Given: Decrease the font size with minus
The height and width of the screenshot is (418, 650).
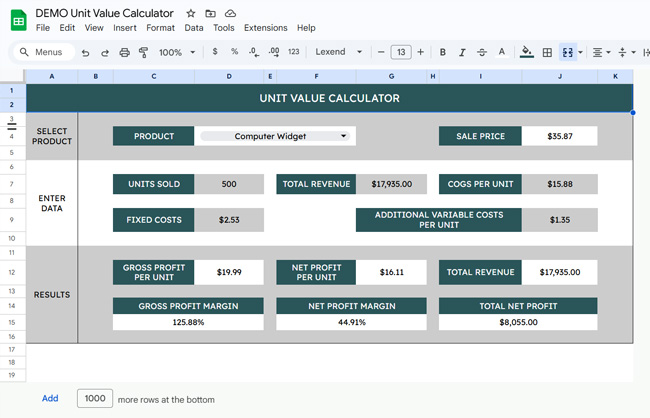Looking at the screenshot, I should pyautogui.click(x=381, y=52).
